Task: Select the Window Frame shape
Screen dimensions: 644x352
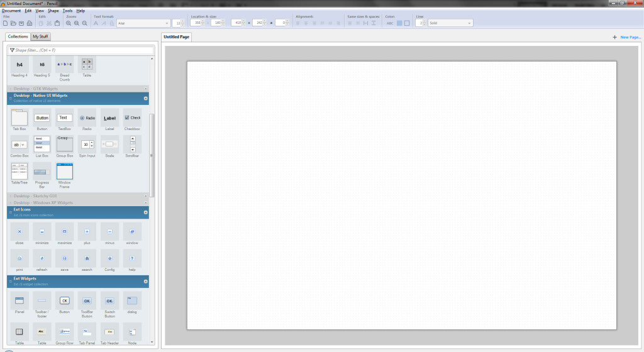Action: [x=65, y=175]
